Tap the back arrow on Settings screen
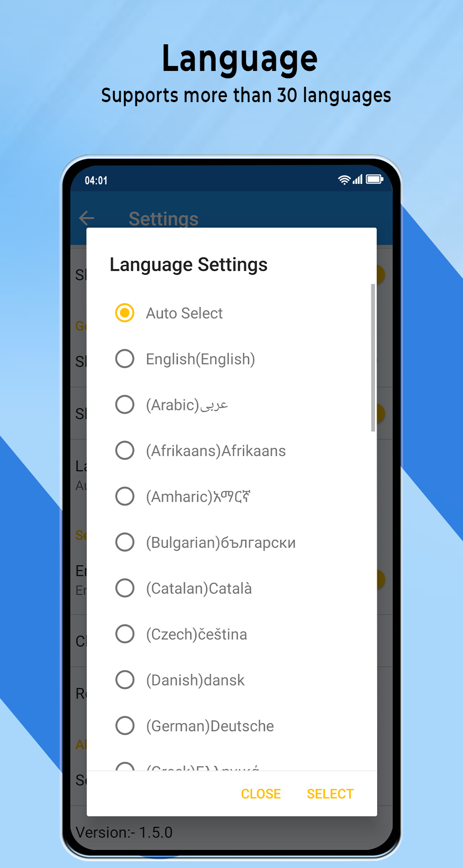Viewport: 463px width, 868px height. coord(87,218)
